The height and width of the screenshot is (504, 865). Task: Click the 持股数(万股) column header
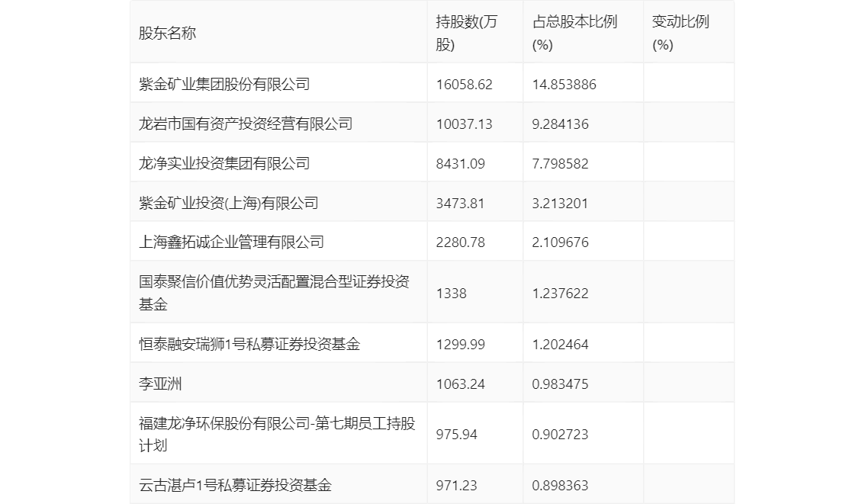pos(467,33)
